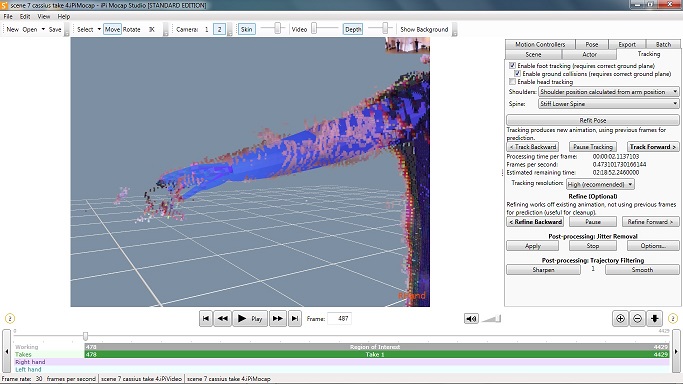Click Pause Tracking

click(593, 147)
